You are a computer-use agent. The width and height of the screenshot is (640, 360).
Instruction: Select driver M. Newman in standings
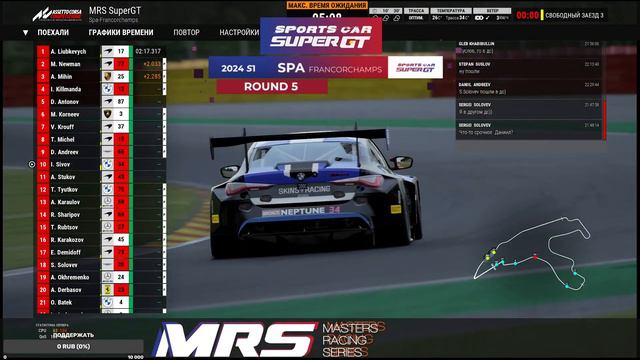(x=65, y=64)
